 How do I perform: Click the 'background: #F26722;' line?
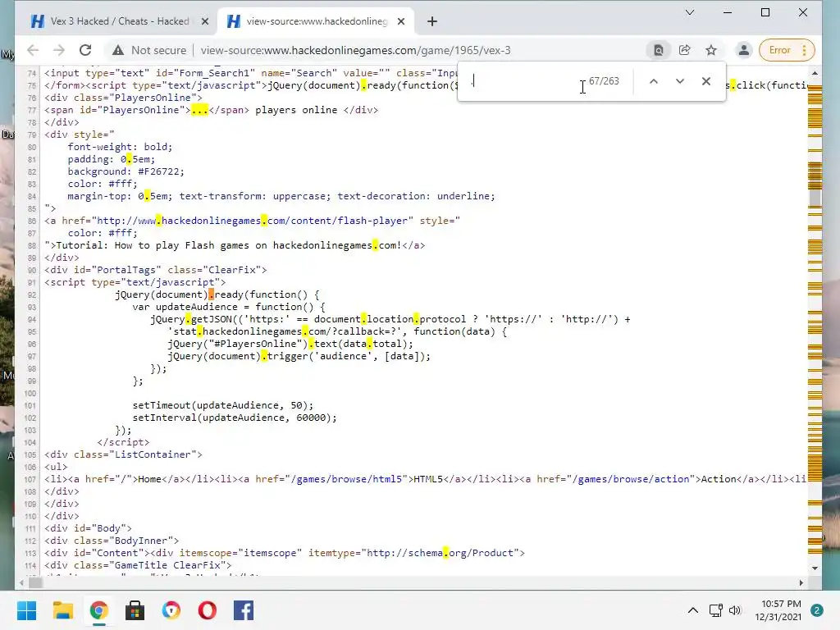coord(126,171)
